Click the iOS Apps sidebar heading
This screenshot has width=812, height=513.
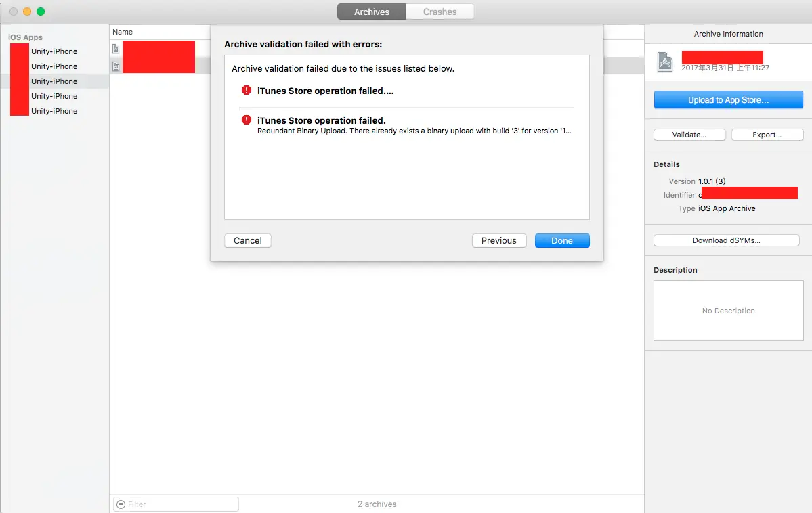[x=25, y=37]
